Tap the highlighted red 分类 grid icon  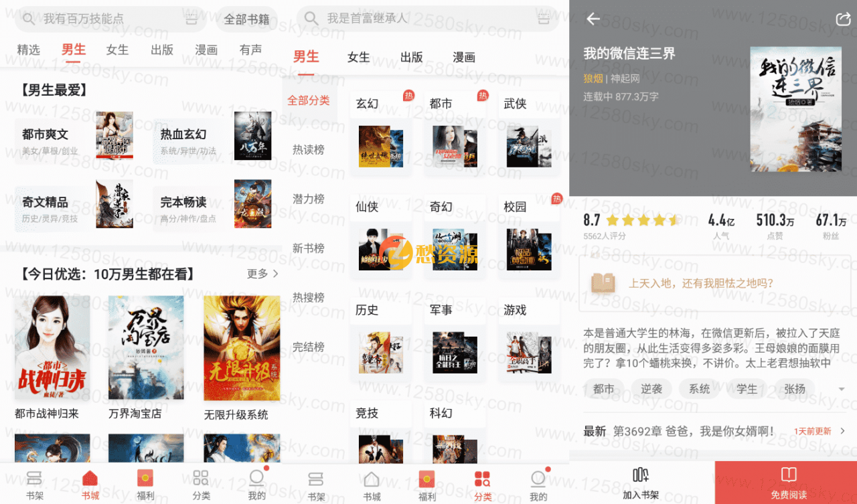click(x=482, y=478)
